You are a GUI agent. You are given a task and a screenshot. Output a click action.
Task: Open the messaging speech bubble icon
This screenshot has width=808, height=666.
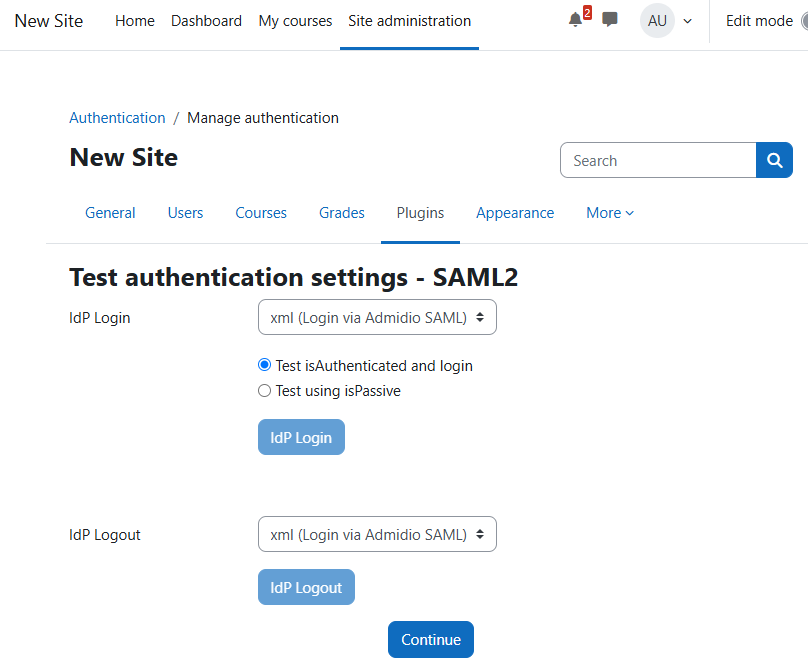(610, 20)
